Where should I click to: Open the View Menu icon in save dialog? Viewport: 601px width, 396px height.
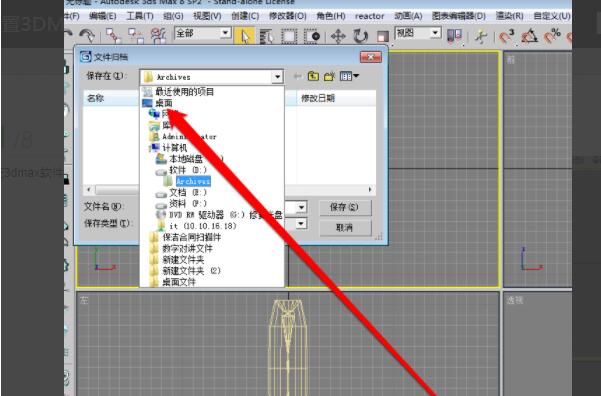349,76
